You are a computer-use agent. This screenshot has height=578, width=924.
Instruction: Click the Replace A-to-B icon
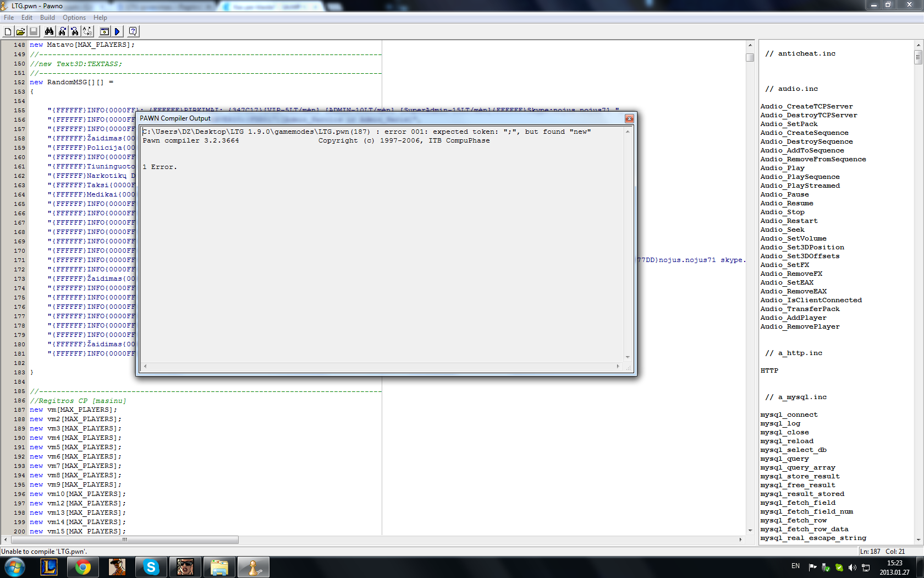87,31
